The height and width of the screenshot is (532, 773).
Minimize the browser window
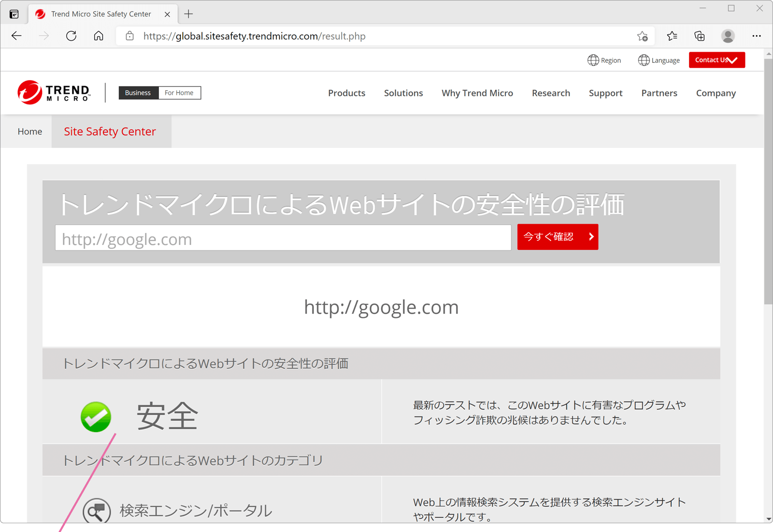click(x=703, y=8)
